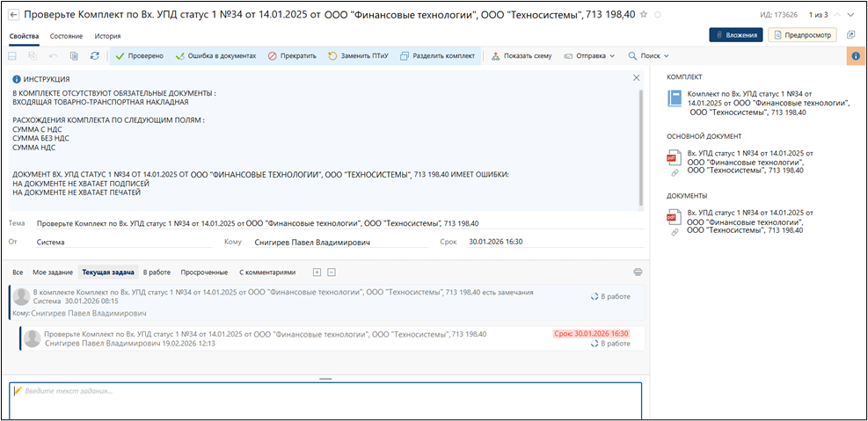
Task: Click the print icon above task thread
Action: [x=638, y=272]
